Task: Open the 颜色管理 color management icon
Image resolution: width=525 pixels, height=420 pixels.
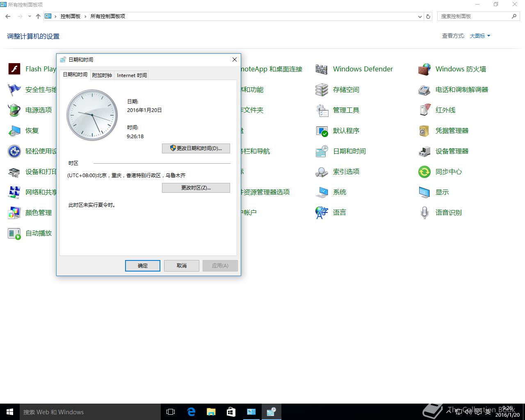Action: tap(14, 212)
